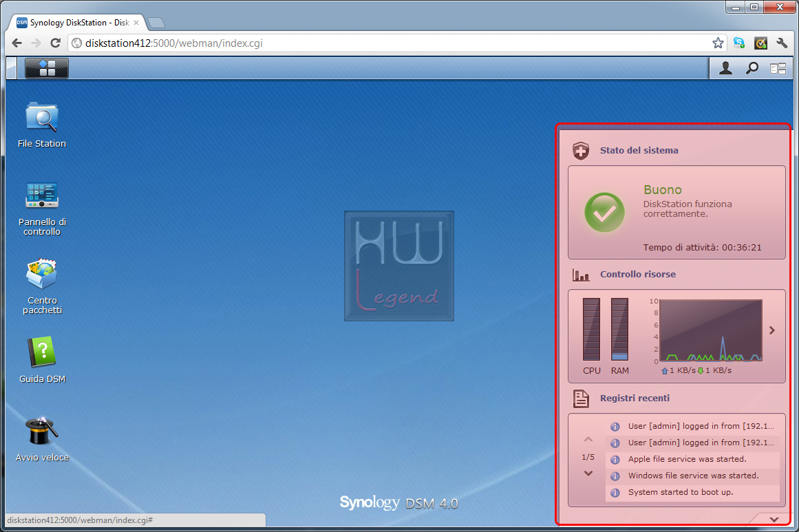Go back in the browser
This screenshot has width=799, height=532.
coord(17,43)
